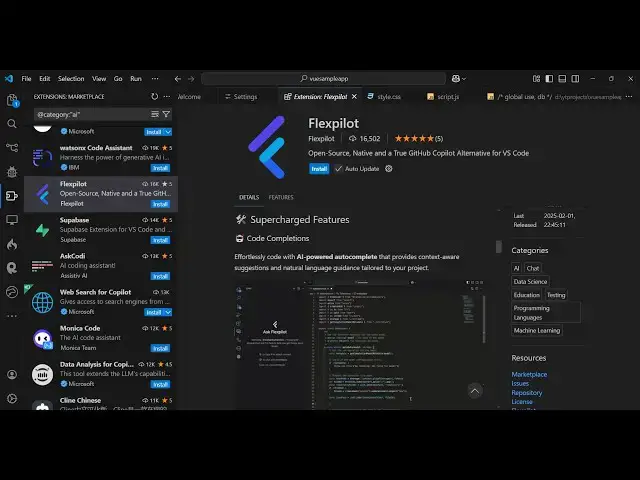Close the Extension: Flexpilot tab
Screen dimensions: 640x480
tap(354, 97)
